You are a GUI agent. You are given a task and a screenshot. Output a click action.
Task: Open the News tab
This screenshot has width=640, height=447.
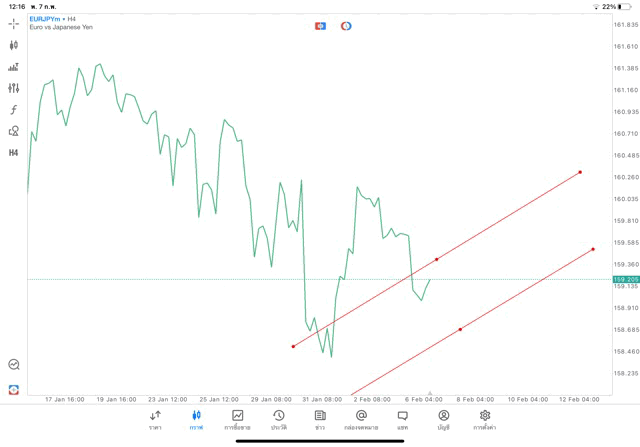coord(319,419)
